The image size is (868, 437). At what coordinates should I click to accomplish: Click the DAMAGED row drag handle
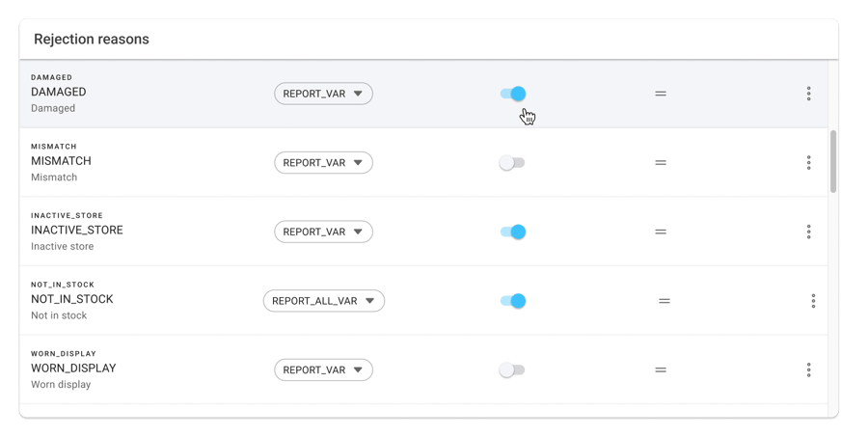click(x=661, y=94)
